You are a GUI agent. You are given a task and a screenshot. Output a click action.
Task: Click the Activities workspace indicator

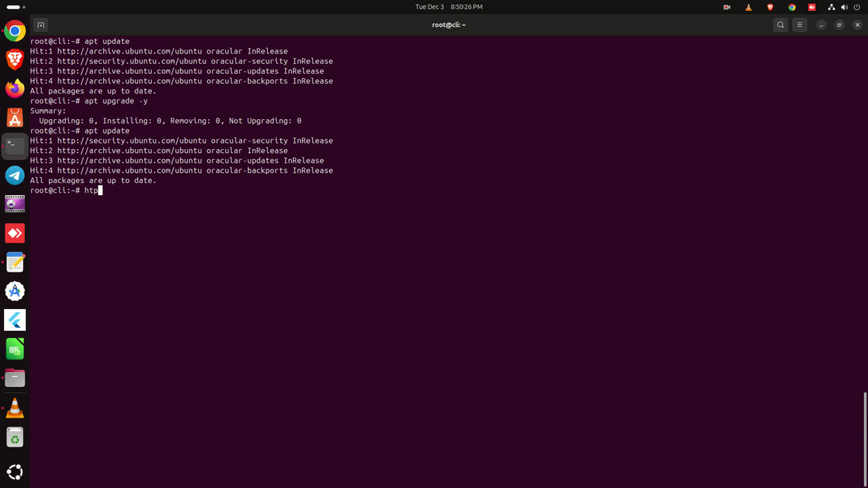(15, 7)
